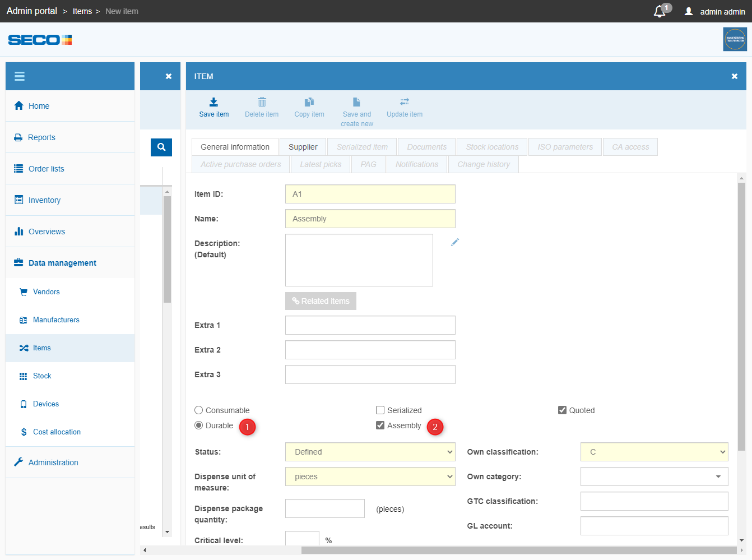Click the Stock locations tab
This screenshot has width=752, height=560.
(492, 147)
